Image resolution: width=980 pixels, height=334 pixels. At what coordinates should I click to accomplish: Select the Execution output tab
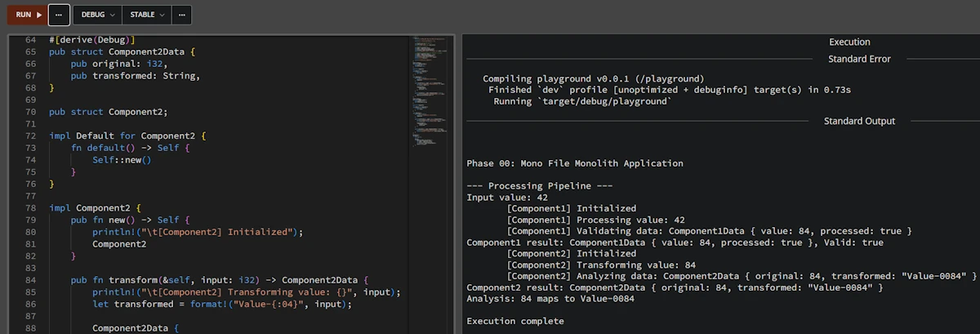point(849,42)
